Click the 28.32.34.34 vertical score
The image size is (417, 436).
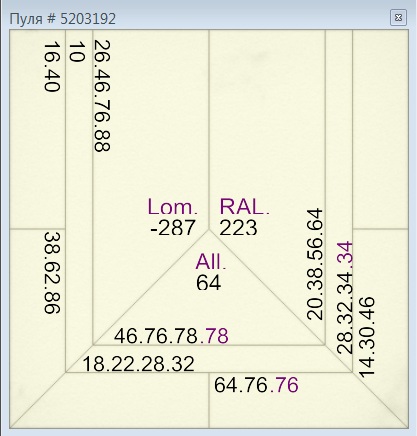pos(345,298)
